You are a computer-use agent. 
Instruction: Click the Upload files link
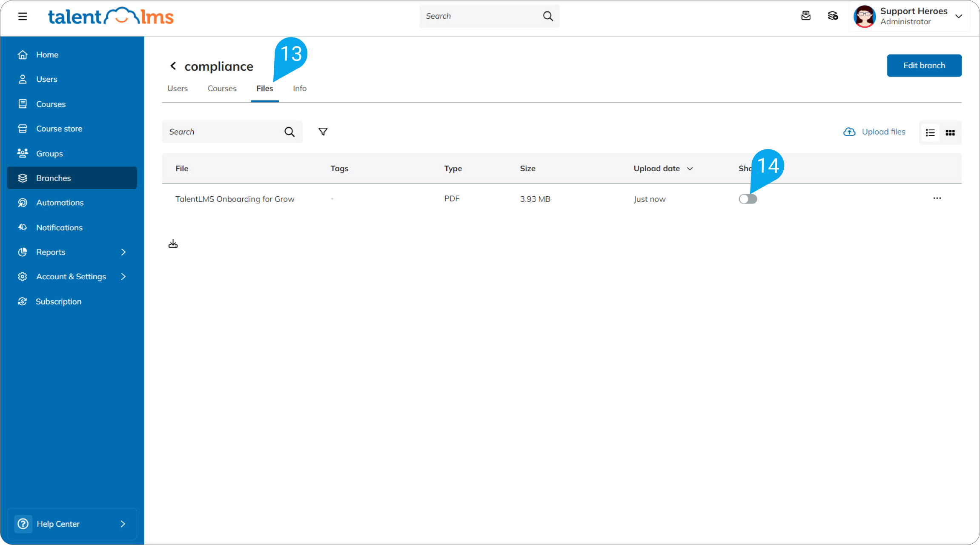874,132
